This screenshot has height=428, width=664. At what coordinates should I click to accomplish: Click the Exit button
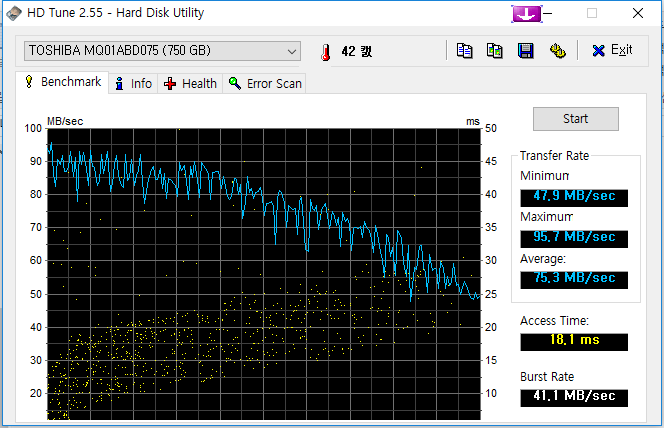point(612,50)
